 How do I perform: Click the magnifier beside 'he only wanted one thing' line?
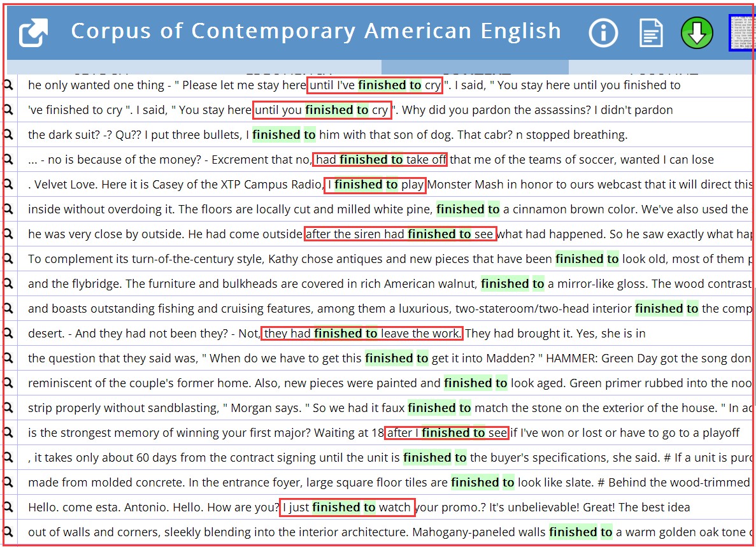pyautogui.click(x=8, y=85)
